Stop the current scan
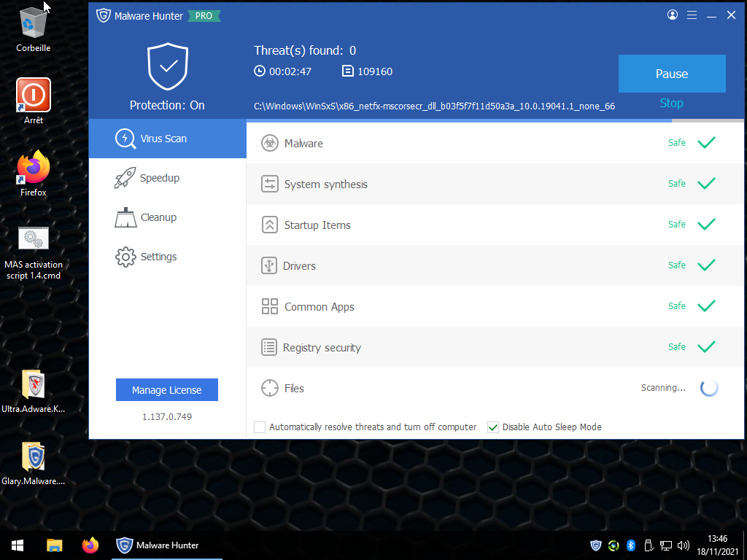747x560 pixels. coord(671,103)
